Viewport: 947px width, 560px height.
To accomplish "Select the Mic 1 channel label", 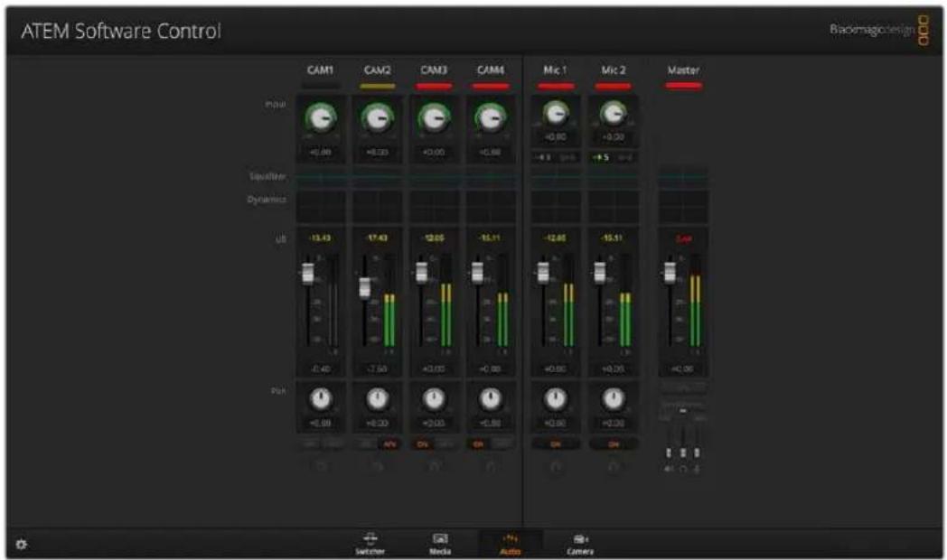I will click(555, 70).
